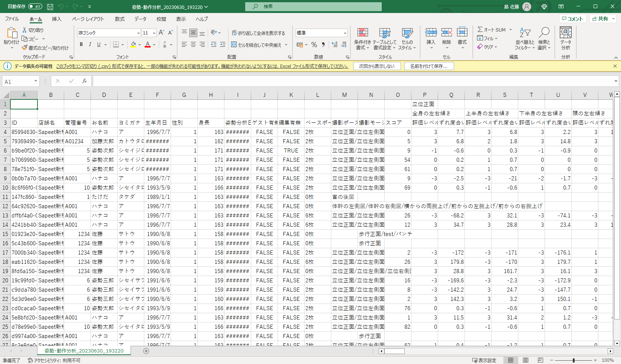This screenshot has height=364, width=621.
Task: Toggle the AutoSave (自動保存) switch
Action: pyautogui.click(x=35, y=7)
